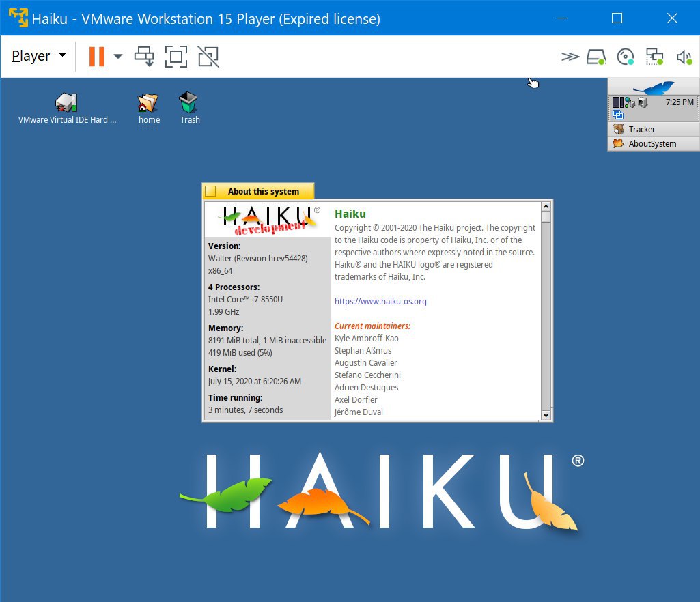Minimize the VMware Player window
The width and height of the screenshot is (700, 602).
561,18
